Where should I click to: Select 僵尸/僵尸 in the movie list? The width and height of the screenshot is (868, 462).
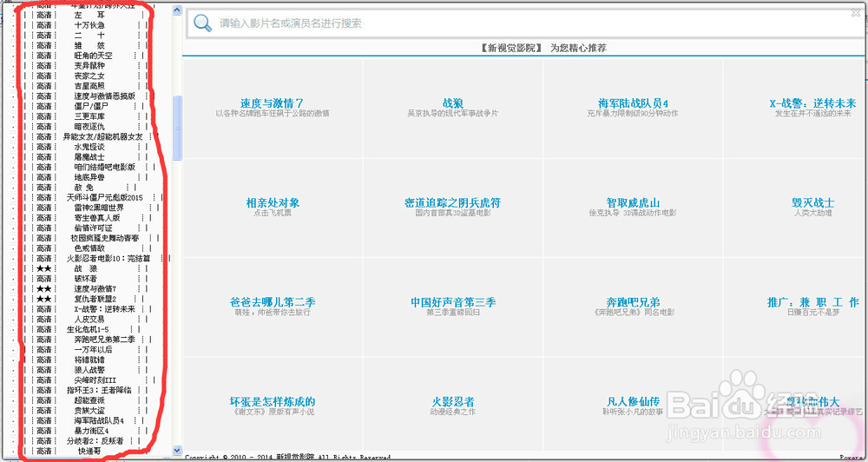[x=91, y=106]
